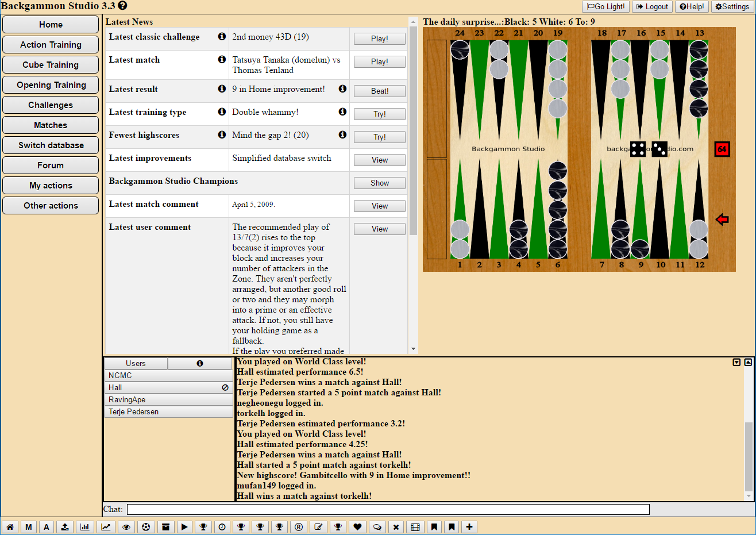View the latest match comment
This screenshot has width=756, height=535.
[380, 206]
